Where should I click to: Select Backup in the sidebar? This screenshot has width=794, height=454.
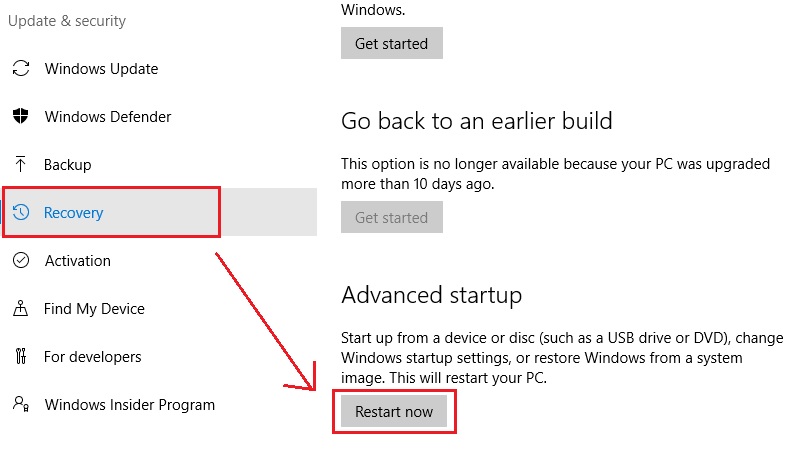click(x=68, y=165)
